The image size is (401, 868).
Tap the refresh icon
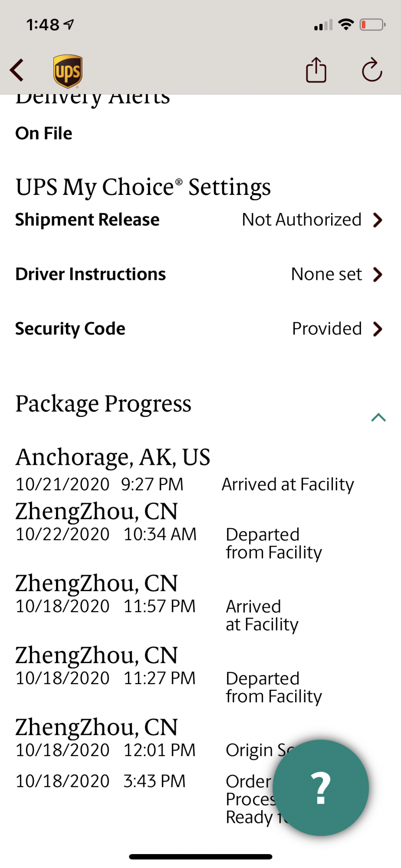[x=372, y=70]
